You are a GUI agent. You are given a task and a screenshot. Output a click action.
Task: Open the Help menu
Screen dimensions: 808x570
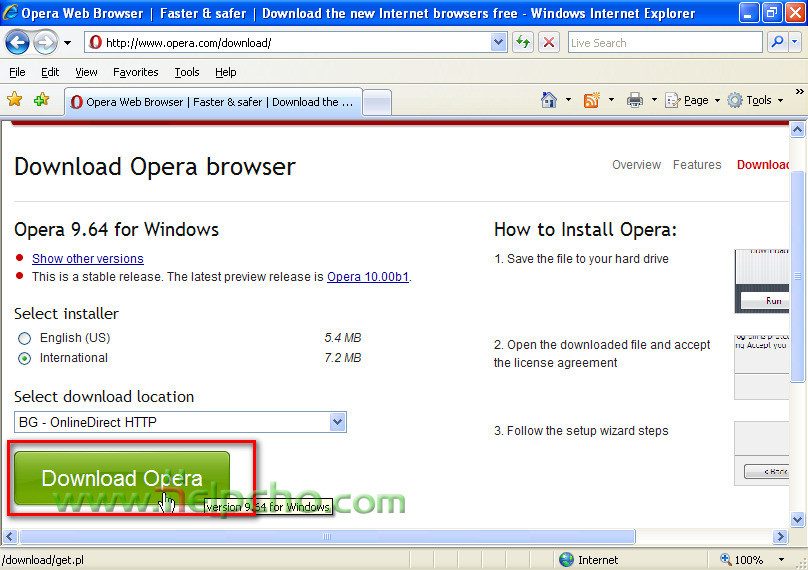click(x=226, y=72)
